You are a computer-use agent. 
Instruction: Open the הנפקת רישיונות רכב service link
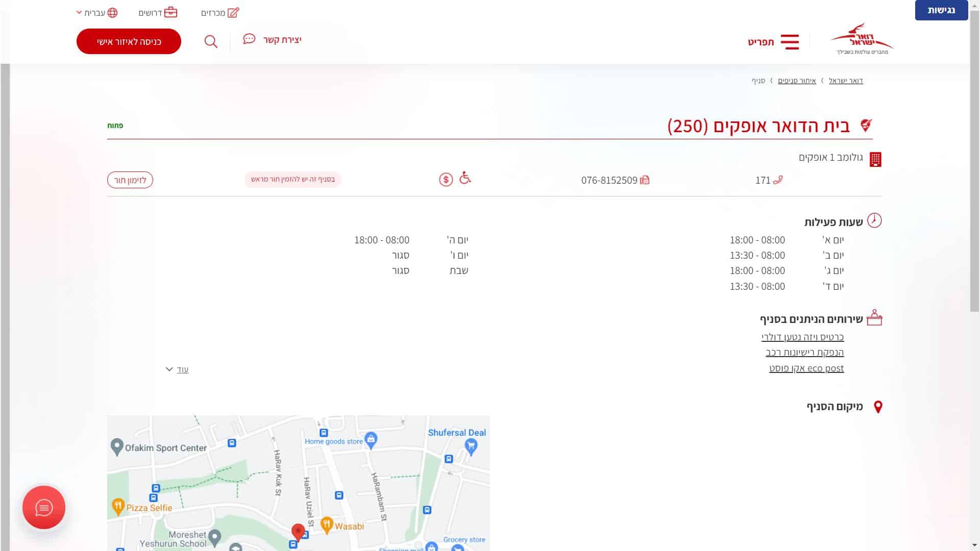click(804, 353)
